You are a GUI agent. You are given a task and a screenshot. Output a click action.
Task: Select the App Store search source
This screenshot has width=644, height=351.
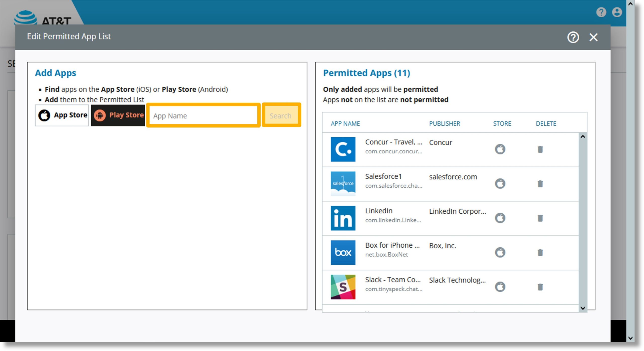point(62,115)
